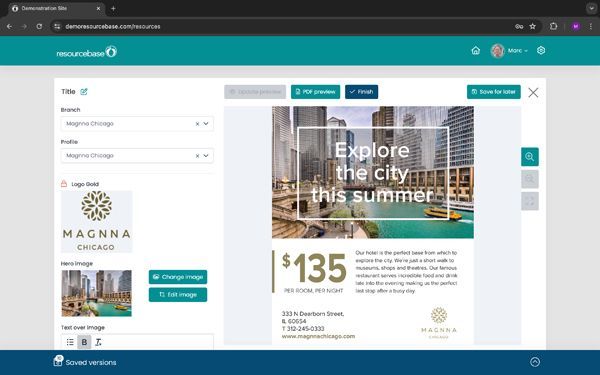Close the editor with the X icon
600x375 pixels.
coord(533,93)
